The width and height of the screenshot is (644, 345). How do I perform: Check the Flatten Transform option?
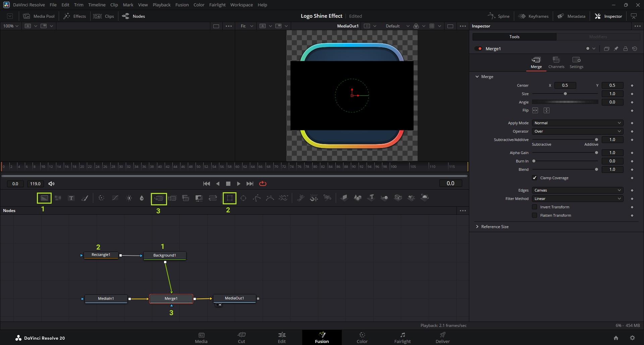click(535, 215)
